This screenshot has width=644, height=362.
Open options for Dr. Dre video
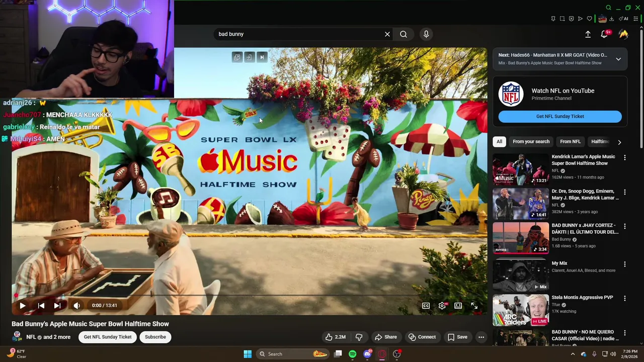(624, 192)
